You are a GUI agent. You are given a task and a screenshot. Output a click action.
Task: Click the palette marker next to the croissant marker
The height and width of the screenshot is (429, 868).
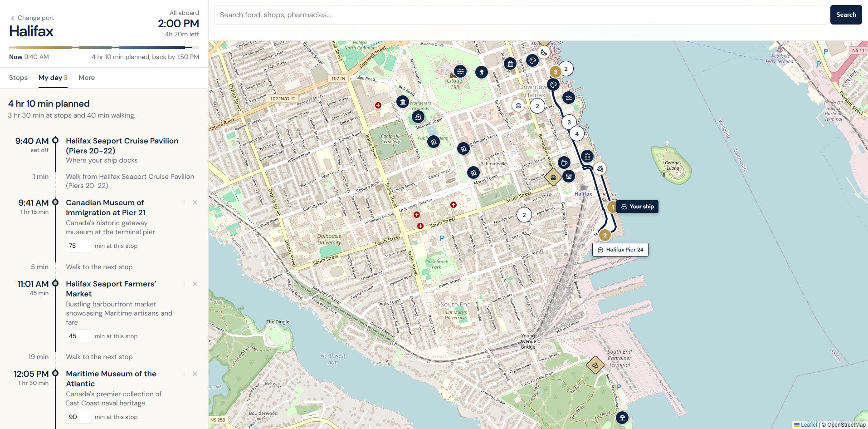pos(532,60)
